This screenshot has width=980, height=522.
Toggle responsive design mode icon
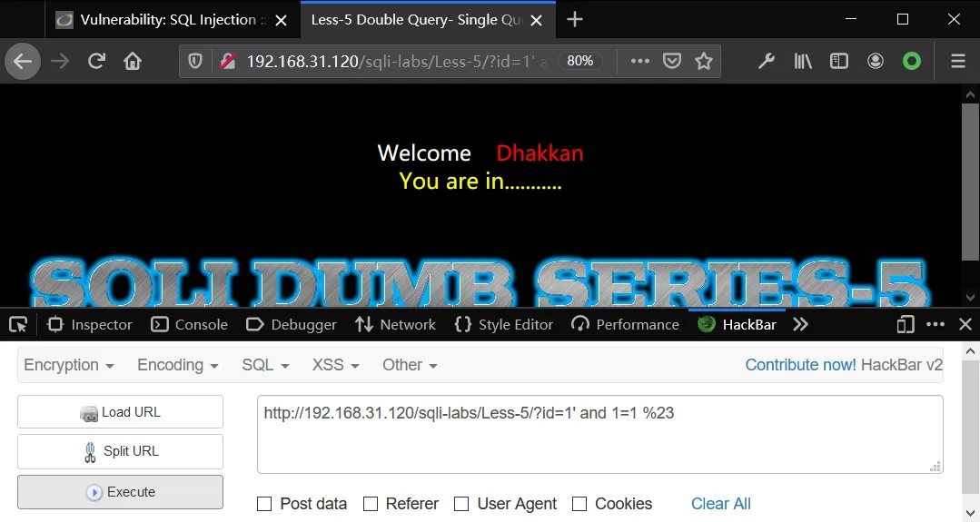905,325
